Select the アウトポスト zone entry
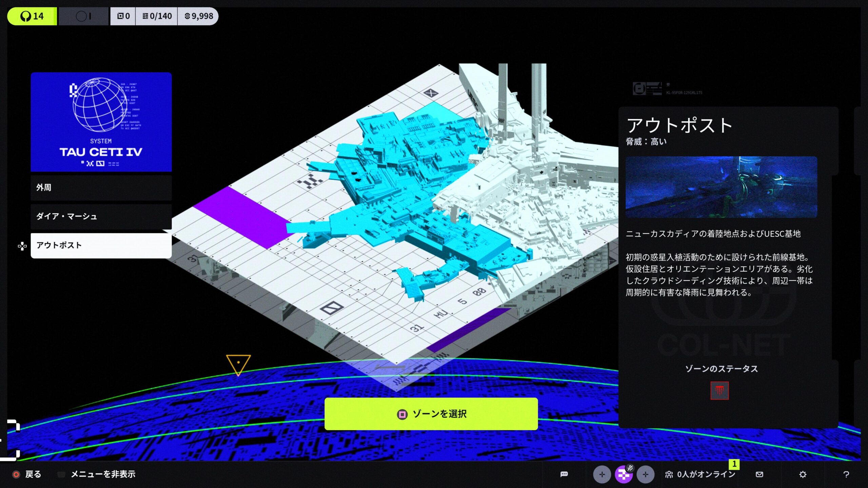The width and height of the screenshot is (868, 488). pyautogui.click(x=101, y=245)
